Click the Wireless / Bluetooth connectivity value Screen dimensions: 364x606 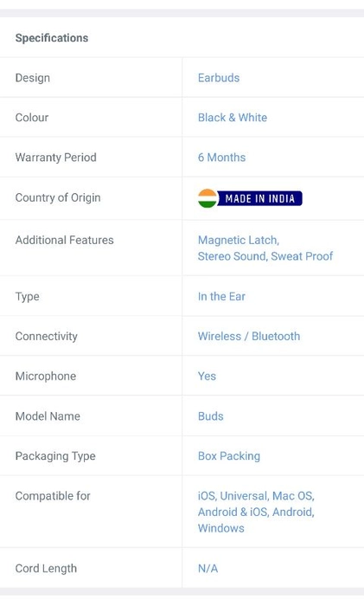point(249,336)
